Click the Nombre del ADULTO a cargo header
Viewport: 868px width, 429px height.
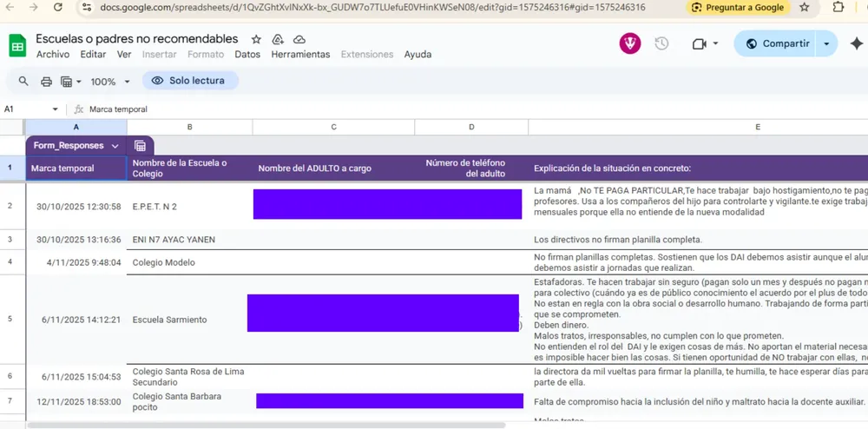point(333,168)
